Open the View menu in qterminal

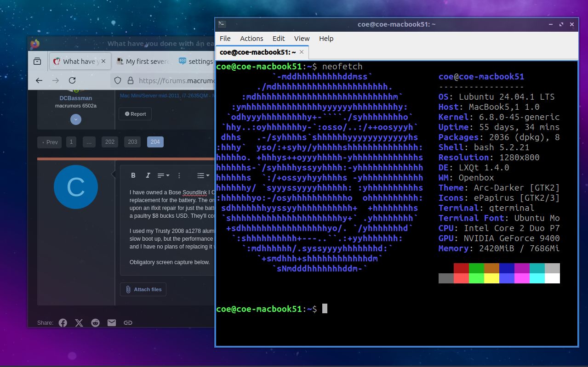pyautogui.click(x=302, y=39)
